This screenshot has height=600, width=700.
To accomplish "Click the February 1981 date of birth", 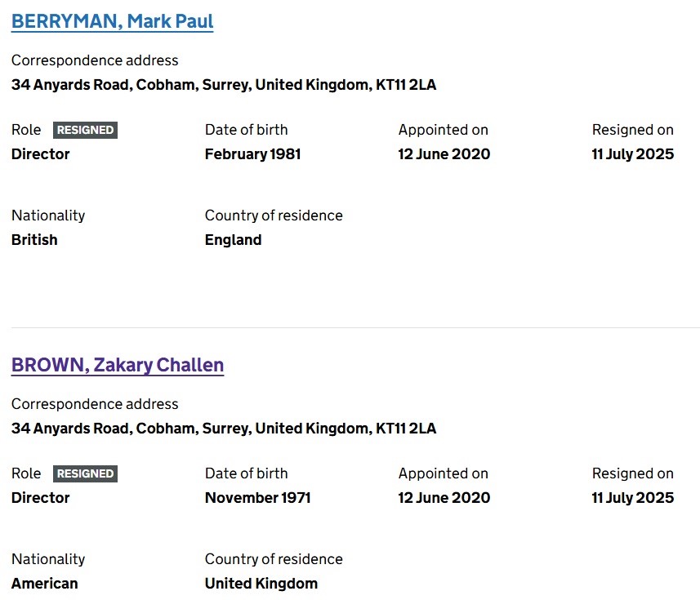I will coord(252,154).
